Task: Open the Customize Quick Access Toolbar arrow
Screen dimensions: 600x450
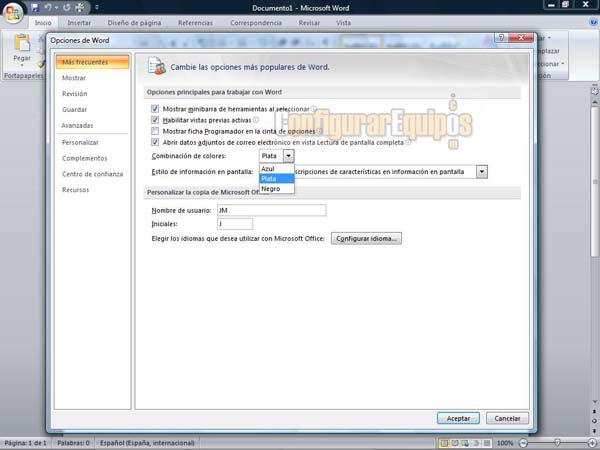Action: pos(97,7)
